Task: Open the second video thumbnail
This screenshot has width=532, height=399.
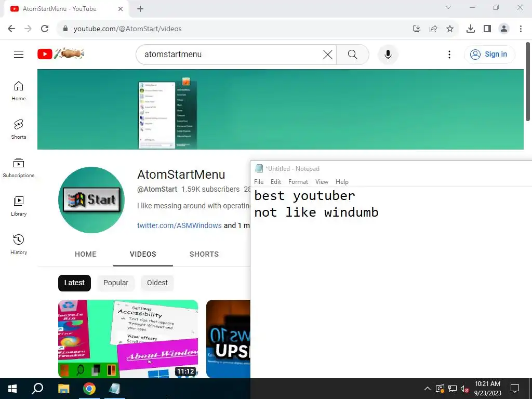Action: tap(228, 339)
